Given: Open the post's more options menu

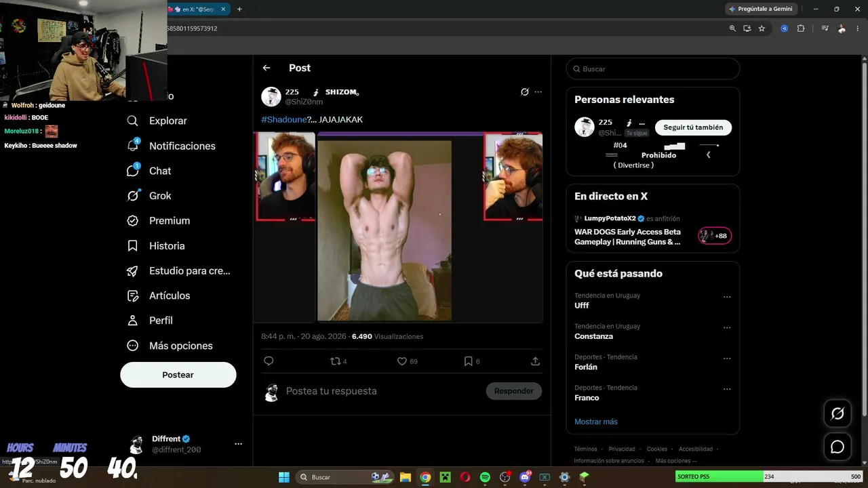Looking at the screenshot, I should [538, 92].
